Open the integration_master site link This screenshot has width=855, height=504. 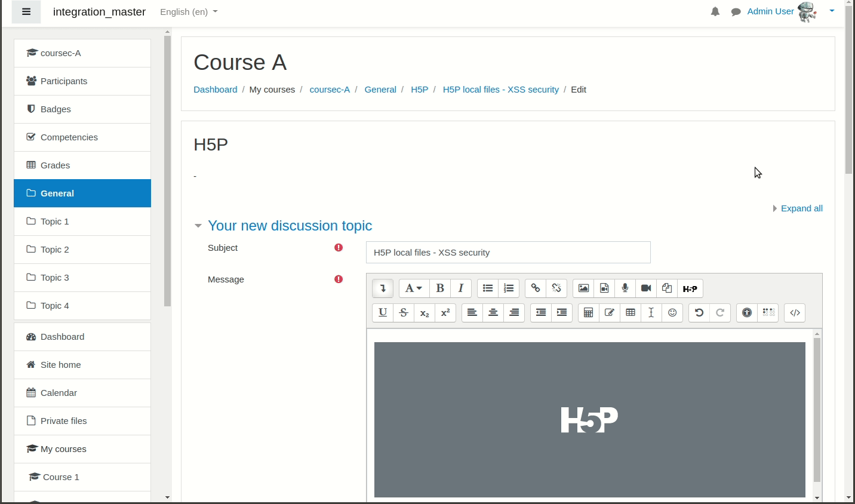[99, 12]
